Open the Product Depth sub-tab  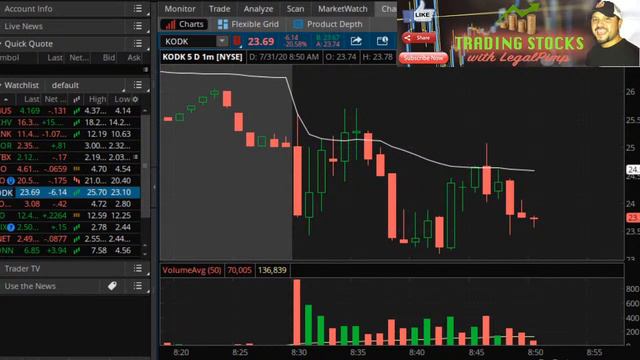tap(327, 24)
